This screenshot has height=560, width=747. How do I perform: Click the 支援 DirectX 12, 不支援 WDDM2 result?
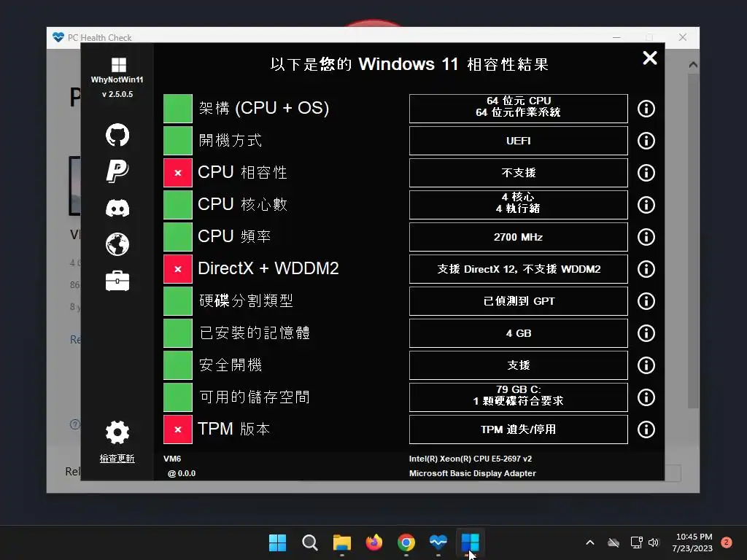pyautogui.click(x=519, y=269)
